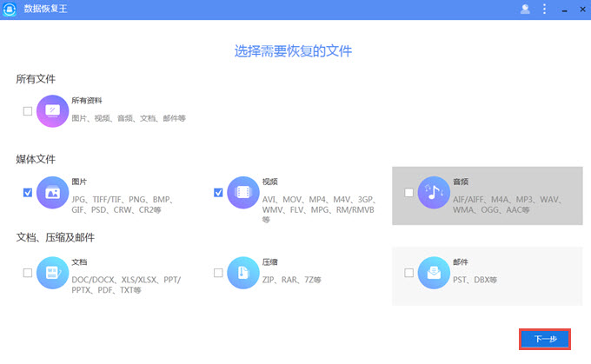Click the 文档 document icon

[52, 272]
